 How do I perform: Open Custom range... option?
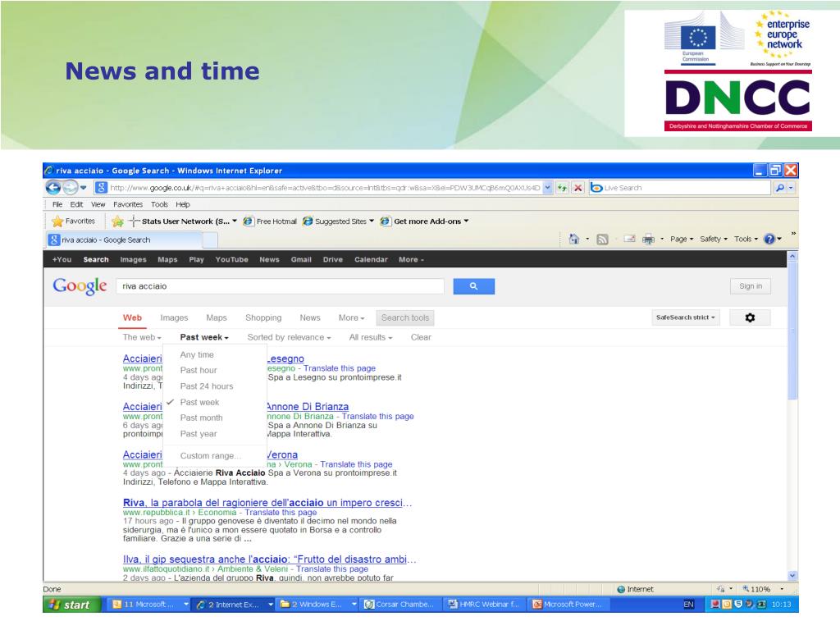pos(211,456)
